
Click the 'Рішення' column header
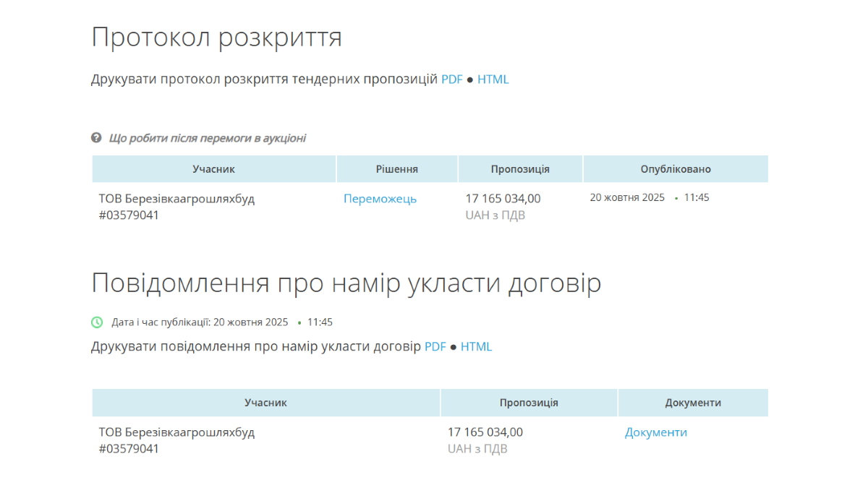tap(396, 169)
